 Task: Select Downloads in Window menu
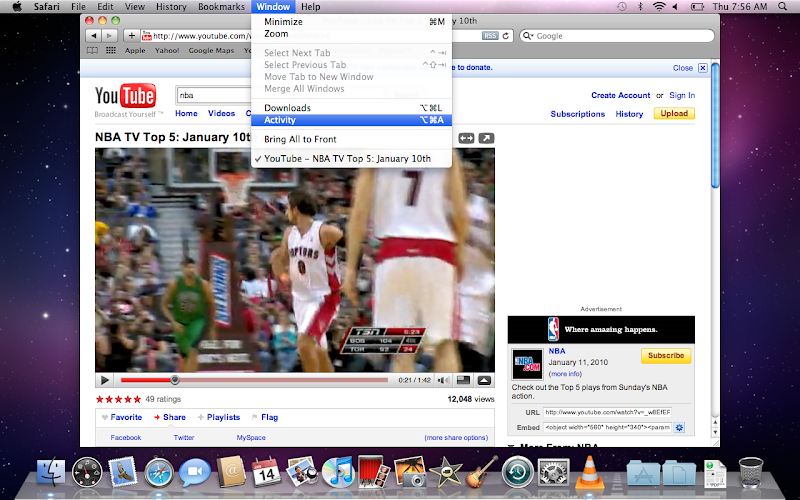pos(351,108)
